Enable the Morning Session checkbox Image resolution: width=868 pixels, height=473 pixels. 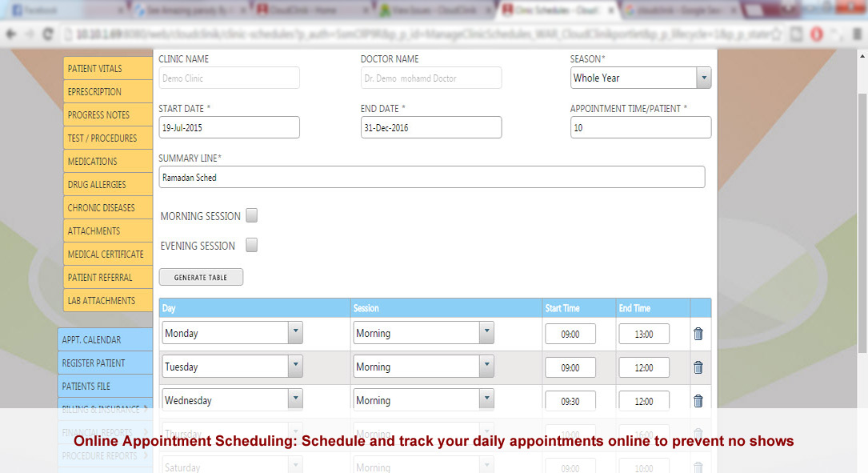point(252,215)
